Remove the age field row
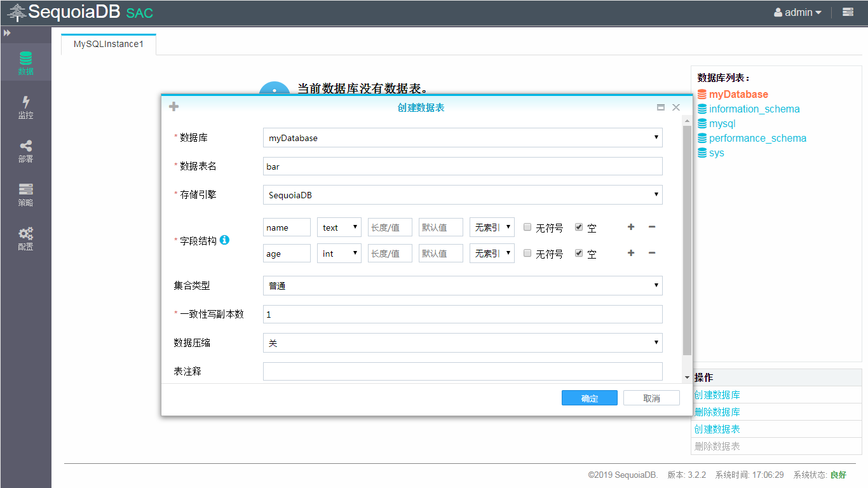Screen dimensions: 868x488 click(651, 254)
